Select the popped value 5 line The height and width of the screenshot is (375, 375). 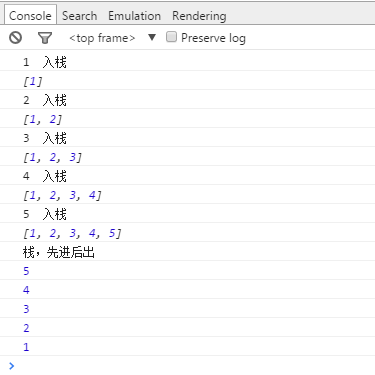click(187, 271)
